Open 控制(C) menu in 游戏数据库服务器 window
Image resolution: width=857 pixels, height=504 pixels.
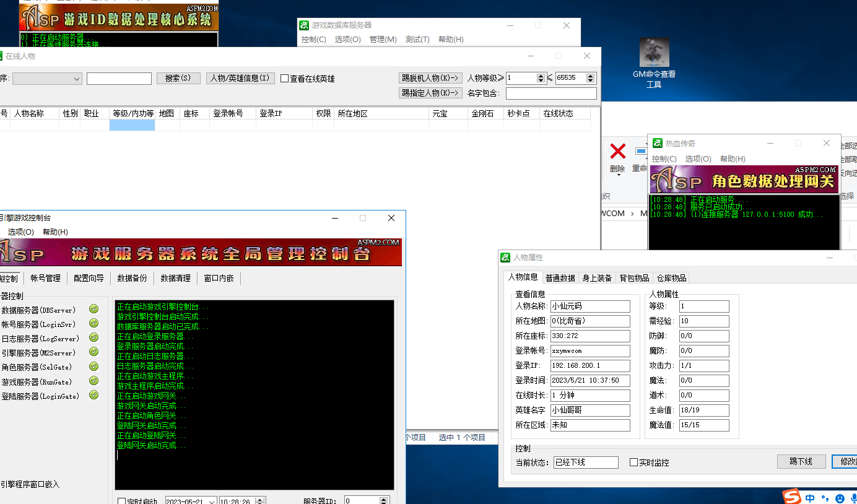click(x=313, y=40)
